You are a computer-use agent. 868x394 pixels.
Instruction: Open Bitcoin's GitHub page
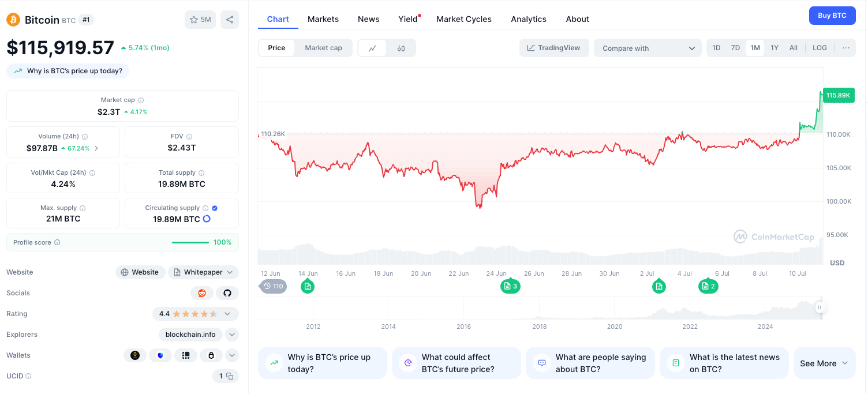(227, 293)
